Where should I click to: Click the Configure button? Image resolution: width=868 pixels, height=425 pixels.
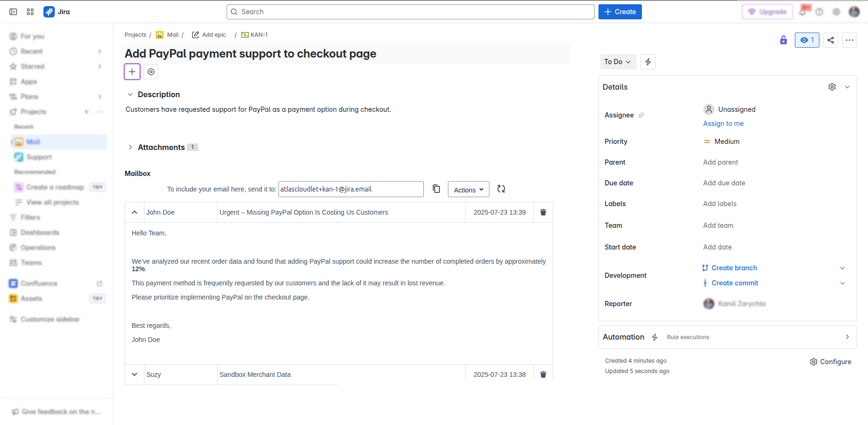point(831,362)
